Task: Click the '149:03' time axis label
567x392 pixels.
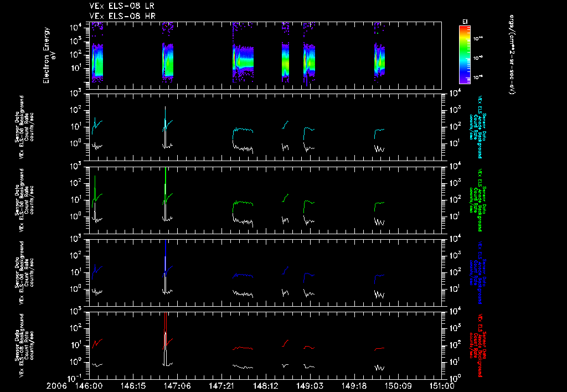Action: point(309,386)
